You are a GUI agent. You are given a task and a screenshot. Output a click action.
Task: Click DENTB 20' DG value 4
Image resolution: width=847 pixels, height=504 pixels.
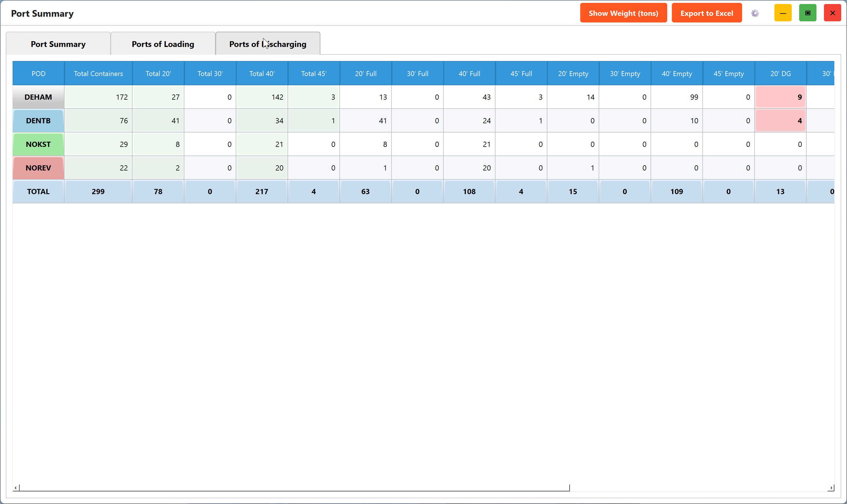pos(780,121)
